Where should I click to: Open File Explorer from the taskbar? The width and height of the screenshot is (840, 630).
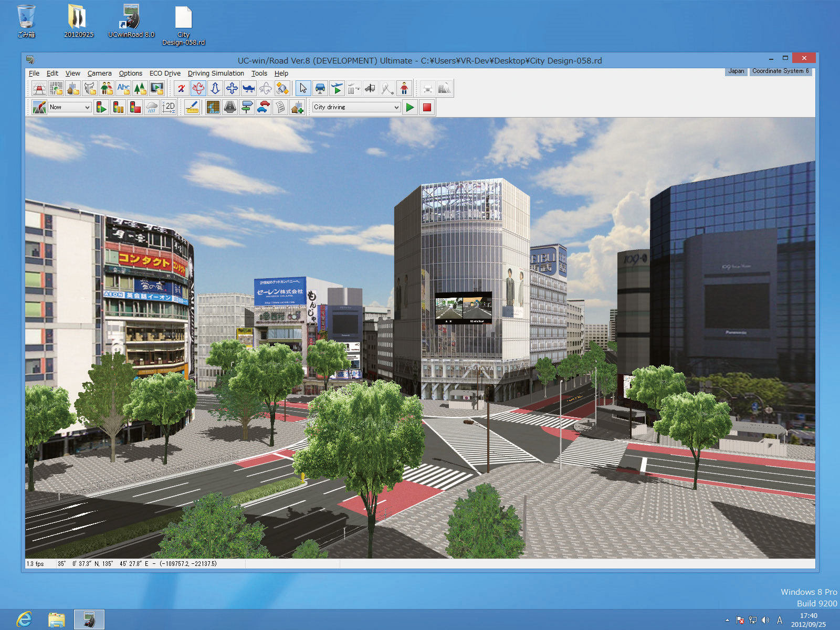(x=56, y=619)
